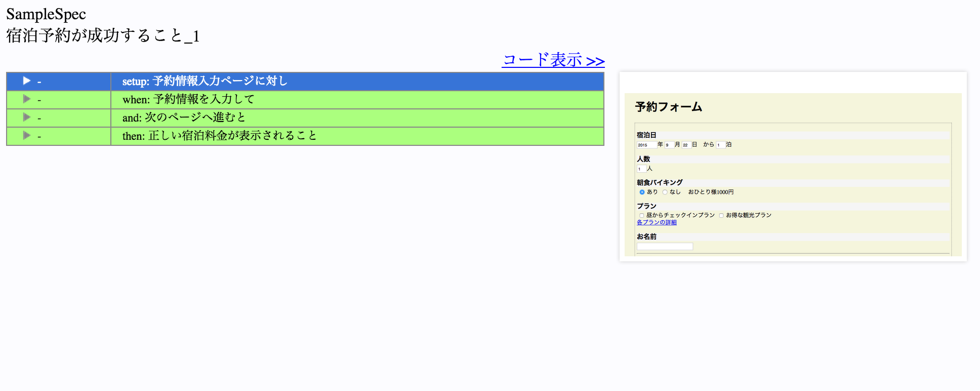Image resolution: width=980 pixels, height=391 pixels.
Task: Click the year field showing 2015
Action: 646,145
